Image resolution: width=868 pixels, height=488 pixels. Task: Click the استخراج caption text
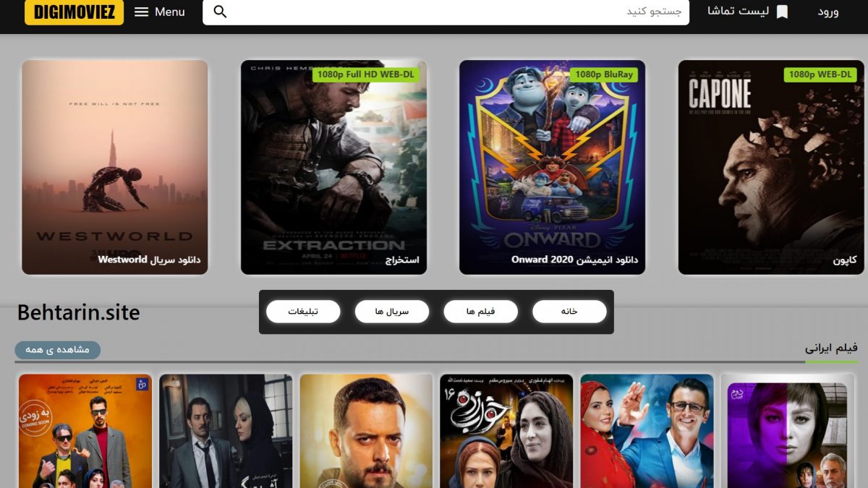coord(402,260)
